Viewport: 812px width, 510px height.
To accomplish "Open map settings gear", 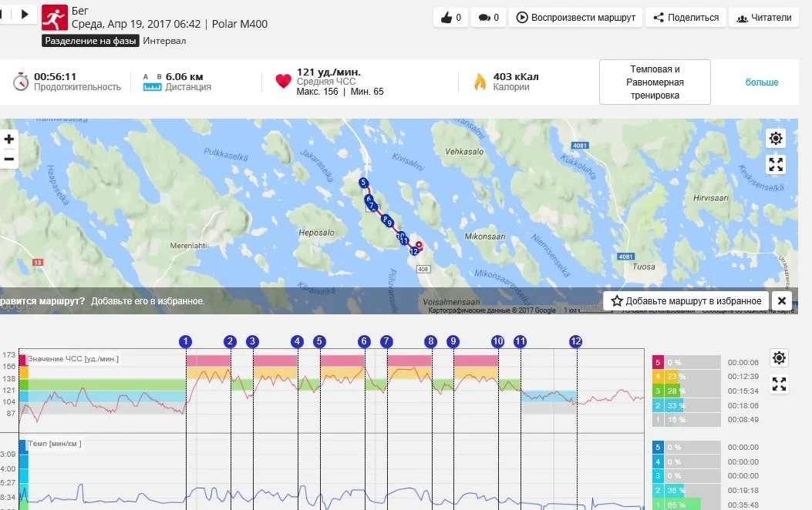I will [776, 138].
